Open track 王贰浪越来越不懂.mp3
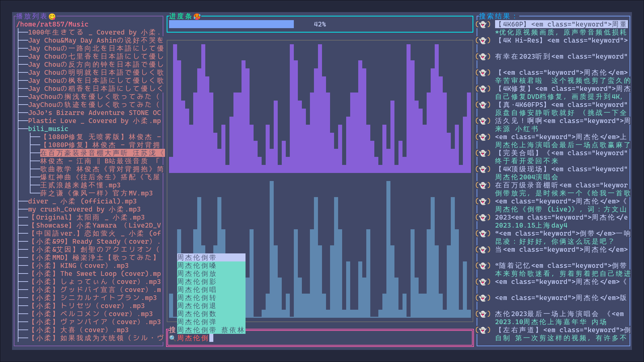This screenshot has height=362, width=644. [80, 185]
